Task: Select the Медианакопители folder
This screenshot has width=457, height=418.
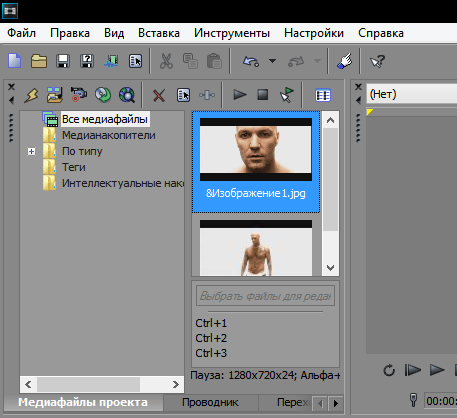Action: click(x=109, y=135)
